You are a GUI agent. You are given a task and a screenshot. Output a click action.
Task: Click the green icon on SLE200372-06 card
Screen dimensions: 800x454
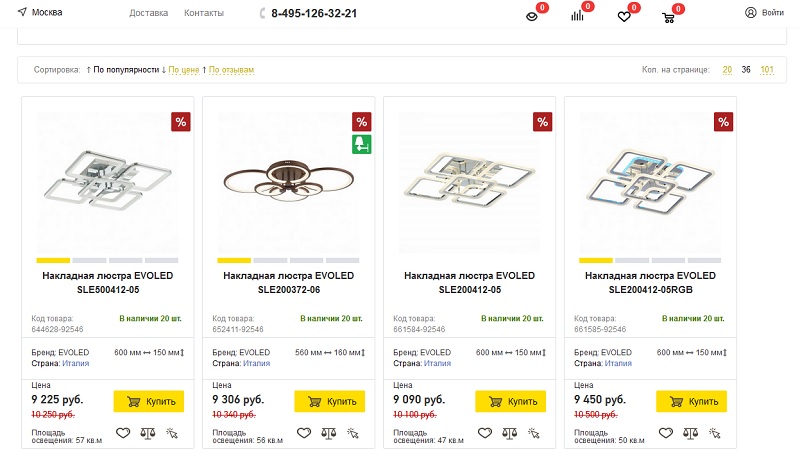pyautogui.click(x=362, y=144)
